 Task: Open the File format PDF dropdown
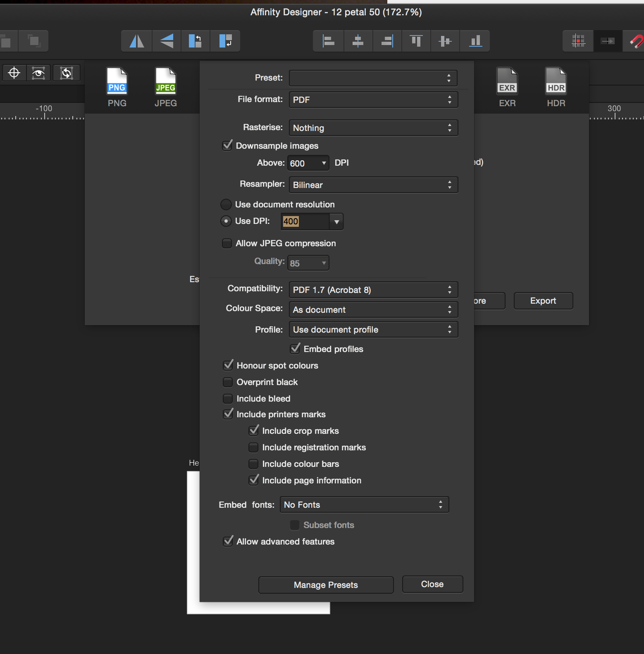(373, 100)
